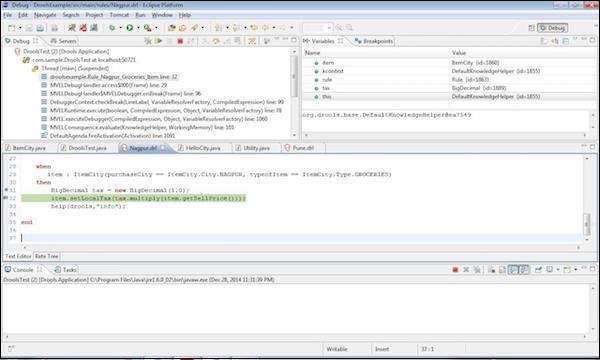Open the Console display selection dropdown
This screenshot has height=360, width=600.
558,270
